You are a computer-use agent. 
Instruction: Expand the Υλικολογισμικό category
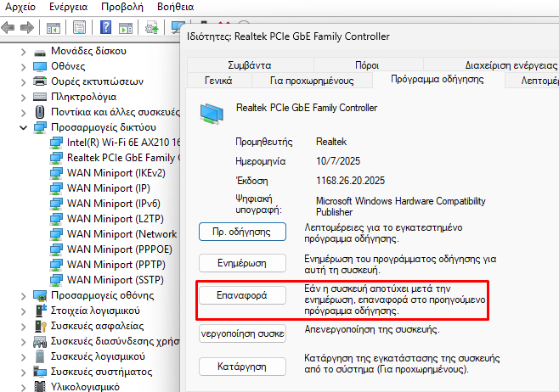(23, 388)
